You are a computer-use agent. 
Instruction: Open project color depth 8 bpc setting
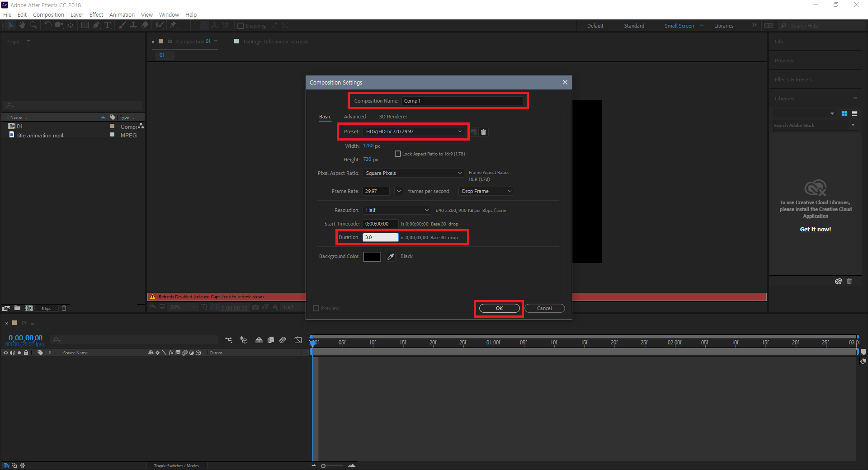pyautogui.click(x=47, y=309)
